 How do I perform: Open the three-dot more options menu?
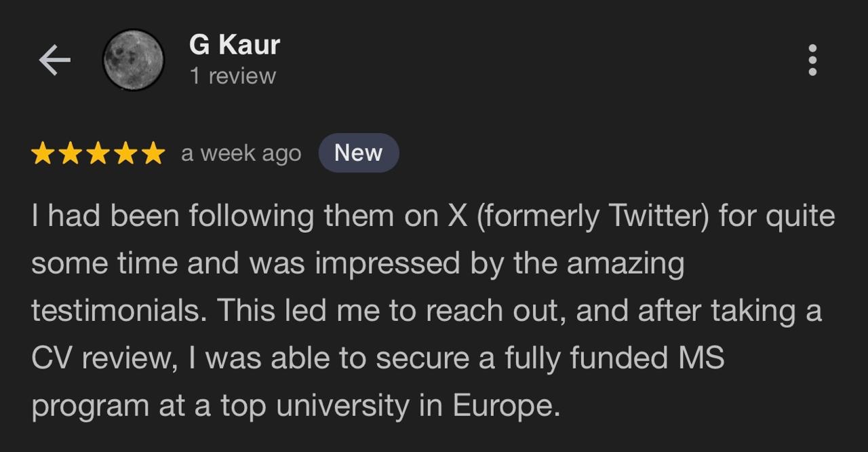[812, 60]
